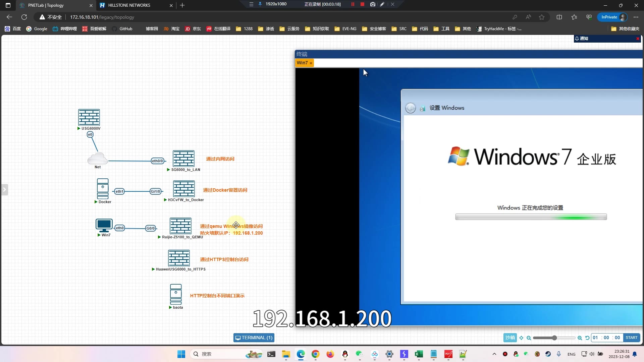Click the Net cloud node

[x=98, y=158]
